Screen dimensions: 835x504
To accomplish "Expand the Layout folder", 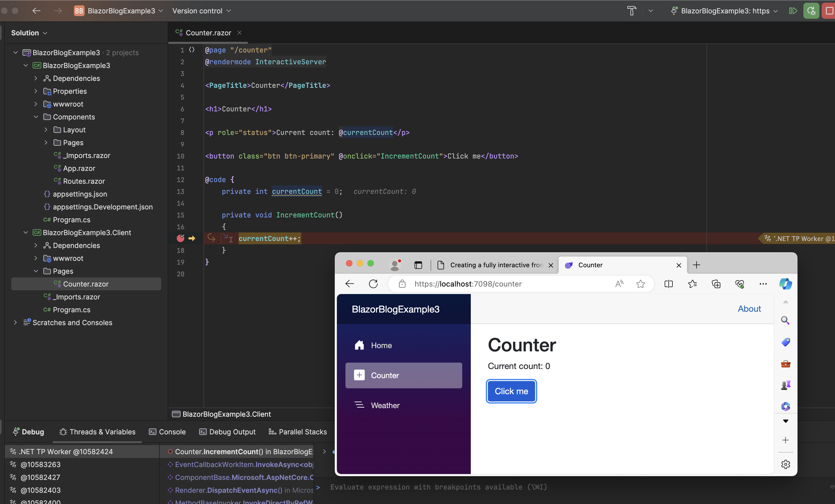I will pos(46,130).
